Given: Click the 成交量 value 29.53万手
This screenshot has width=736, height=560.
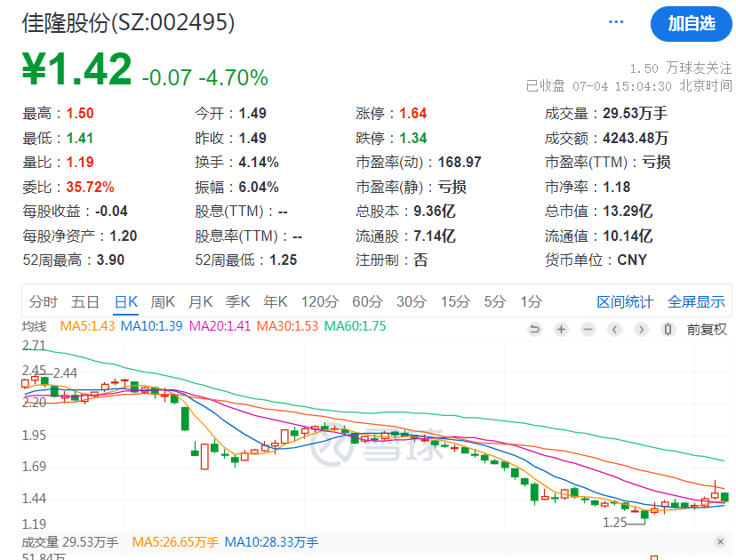Looking at the screenshot, I should (x=635, y=113).
